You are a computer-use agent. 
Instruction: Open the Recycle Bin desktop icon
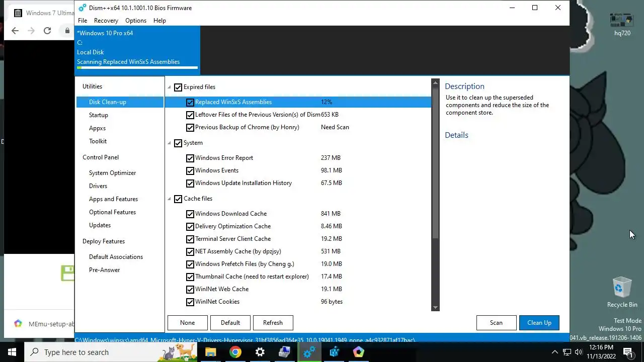[x=622, y=292]
